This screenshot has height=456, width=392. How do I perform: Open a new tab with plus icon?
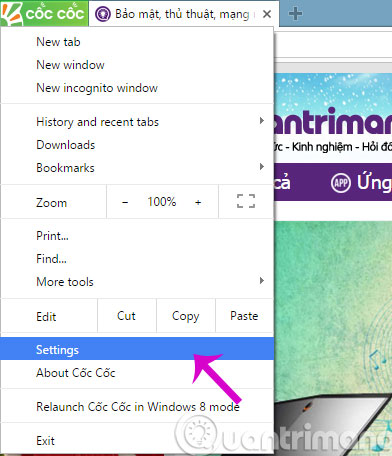pyautogui.click(x=295, y=14)
